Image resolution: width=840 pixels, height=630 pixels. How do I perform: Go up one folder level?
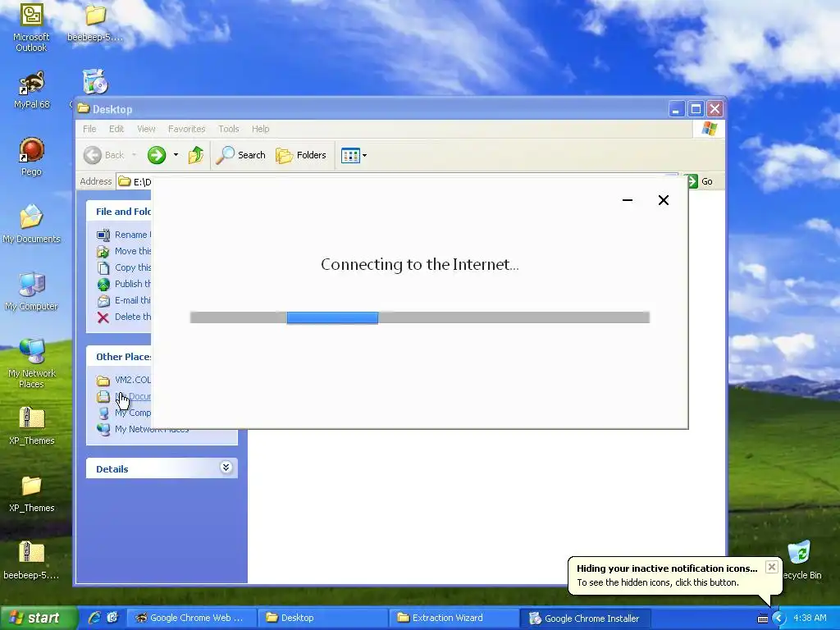click(x=195, y=155)
